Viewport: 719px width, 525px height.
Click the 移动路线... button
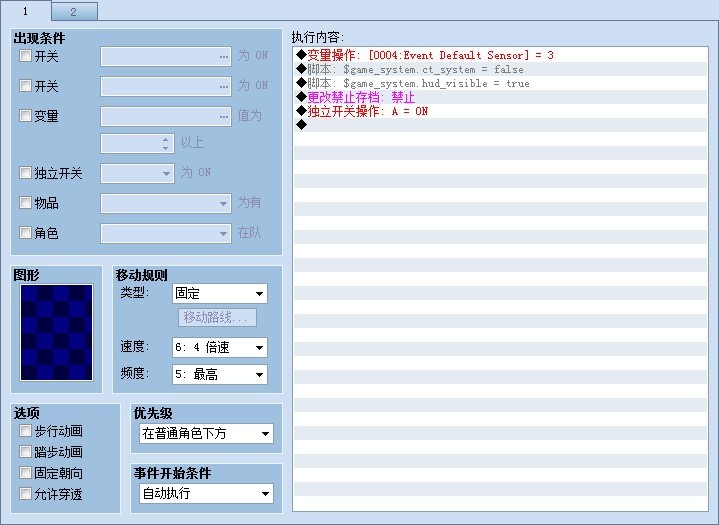pyautogui.click(x=217, y=317)
